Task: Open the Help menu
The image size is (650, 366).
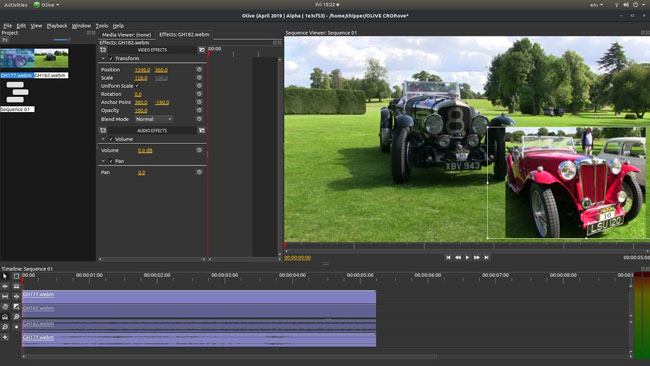Action: [x=118, y=26]
